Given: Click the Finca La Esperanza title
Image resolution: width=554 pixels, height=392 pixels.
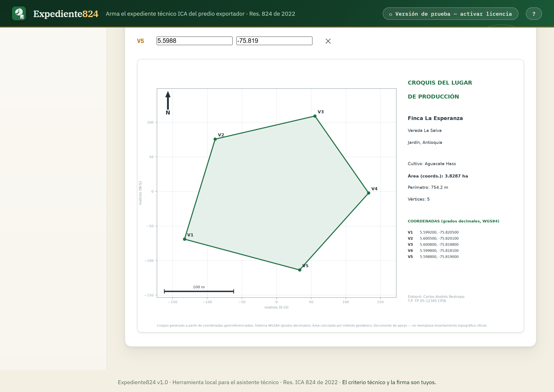Looking at the screenshot, I should coord(435,118).
